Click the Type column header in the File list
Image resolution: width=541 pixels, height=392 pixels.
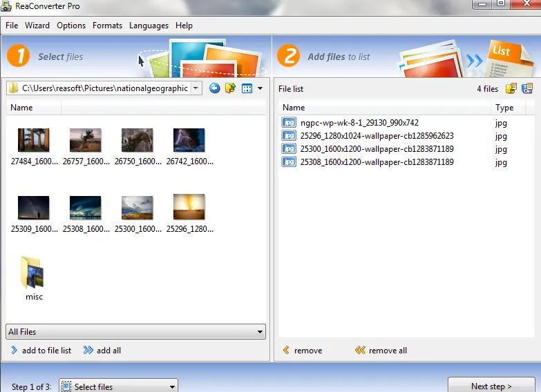click(509, 108)
